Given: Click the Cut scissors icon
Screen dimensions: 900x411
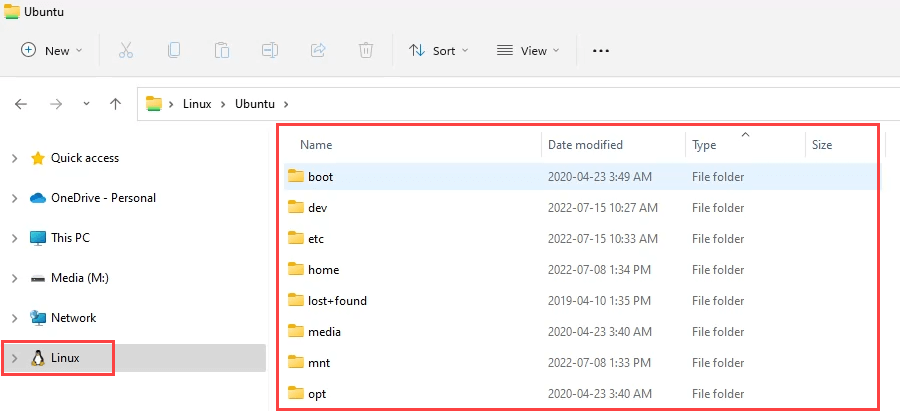Looking at the screenshot, I should click(126, 50).
